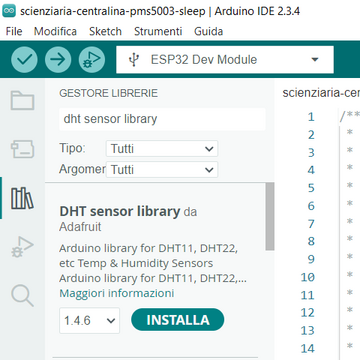360x360 pixels.
Task: Open the Search magnifier sidebar icon
Action: [22, 296]
